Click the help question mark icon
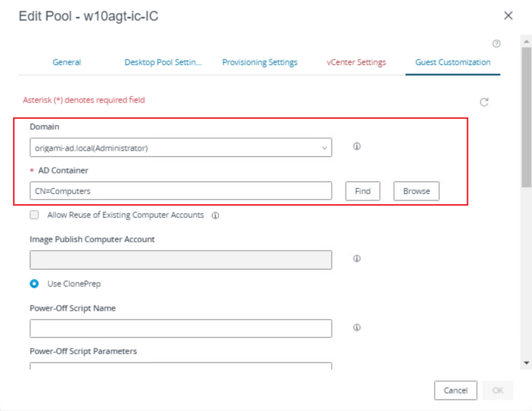The height and width of the screenshot is (411, 532). click(496, 44)
